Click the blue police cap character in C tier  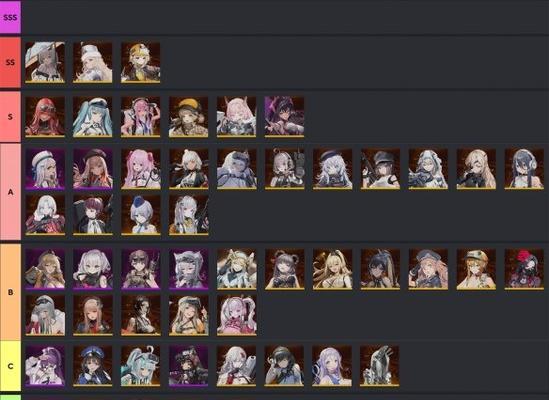pyautogui.click(x=93, y=366)
